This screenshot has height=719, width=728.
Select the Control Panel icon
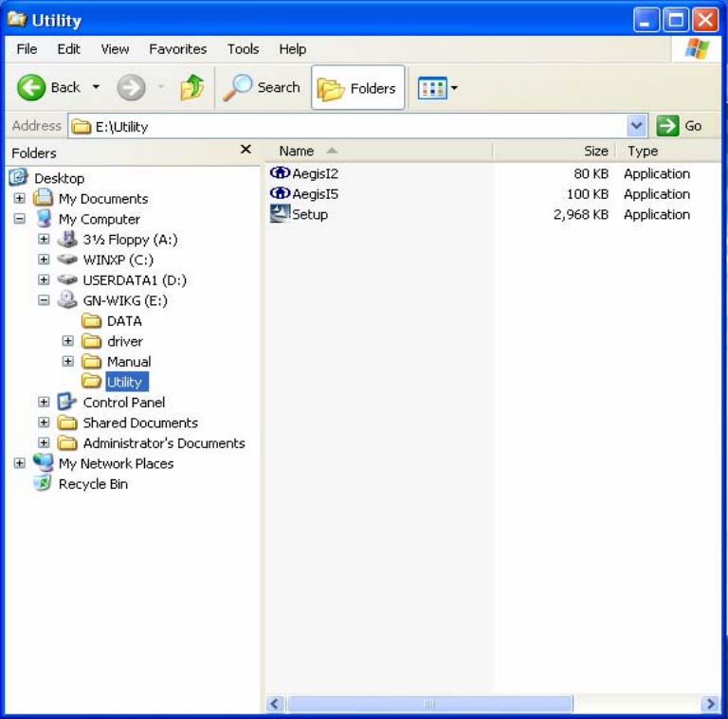click(x=67, y=402)
